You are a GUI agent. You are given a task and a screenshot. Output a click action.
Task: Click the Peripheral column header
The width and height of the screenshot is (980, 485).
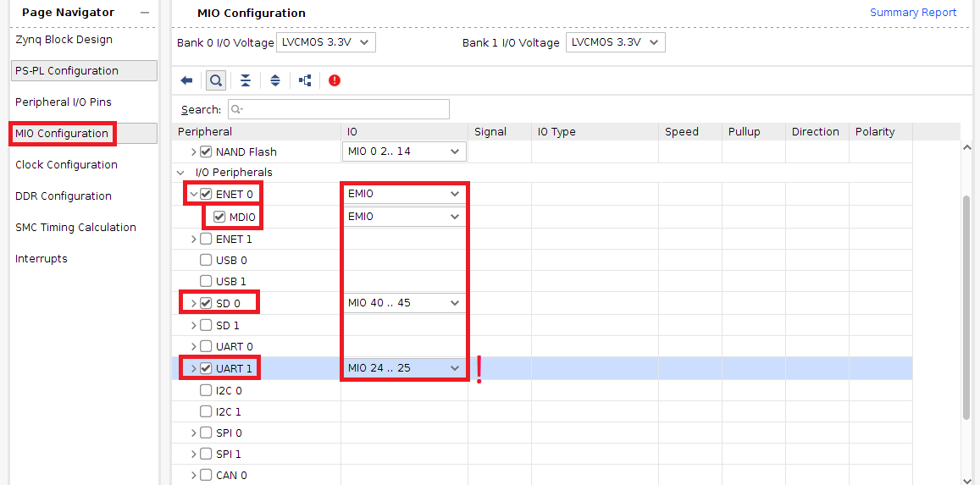point(257,132)
